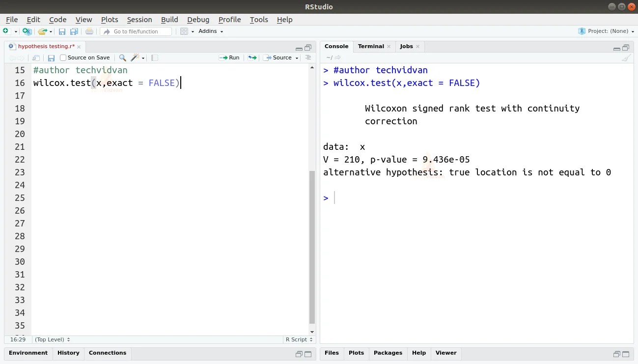Open the Edit menu
The image size is (638, 364).
tap(33, 19)
